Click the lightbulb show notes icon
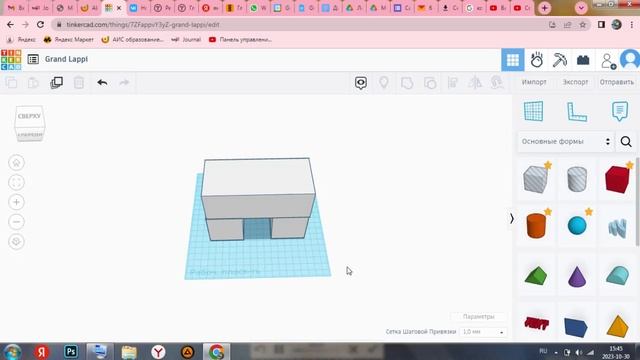The height and width of the screenshot is (360, 640). click(x=384, y=82)
